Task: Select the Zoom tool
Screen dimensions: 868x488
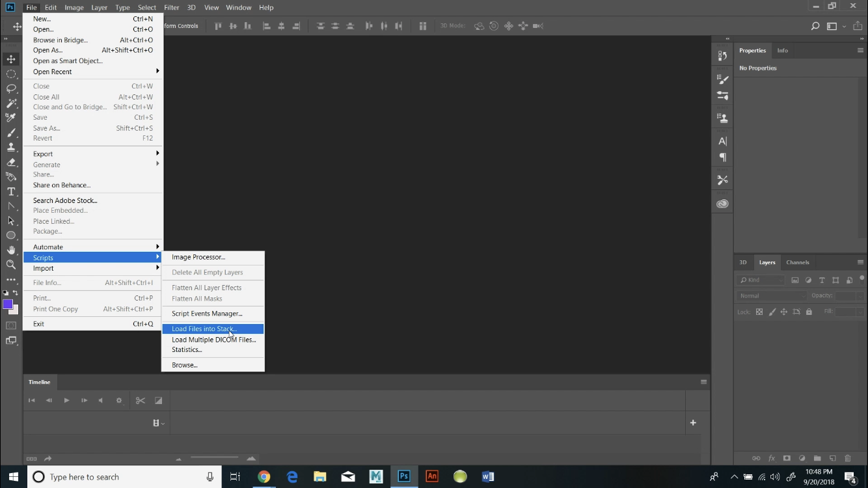Action: pos(11,265)
